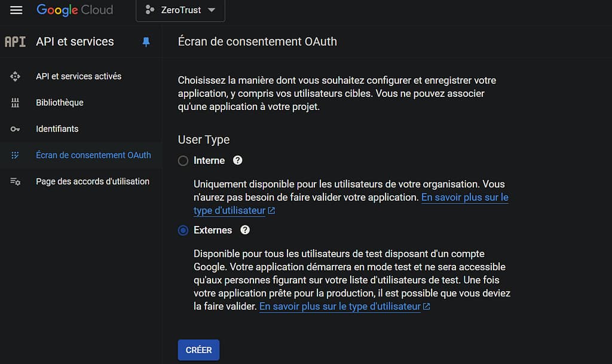
Task: Click the Google Cloud logo
Action: tap(75, 10)
